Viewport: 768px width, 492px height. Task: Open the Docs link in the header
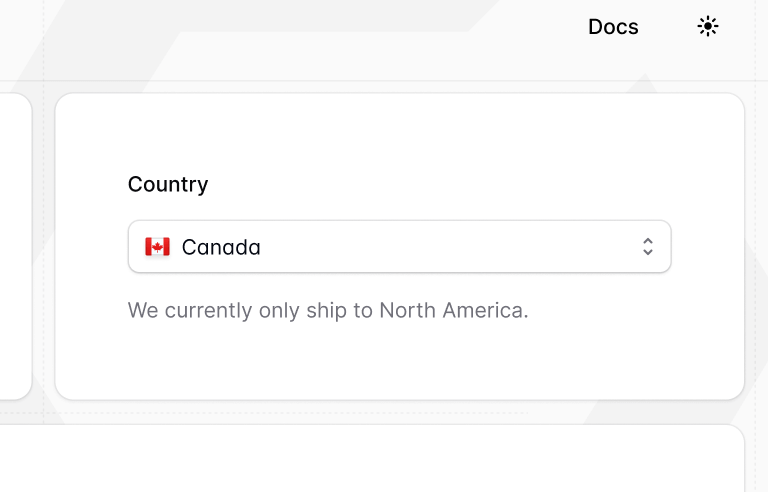[x=613, y=27]
